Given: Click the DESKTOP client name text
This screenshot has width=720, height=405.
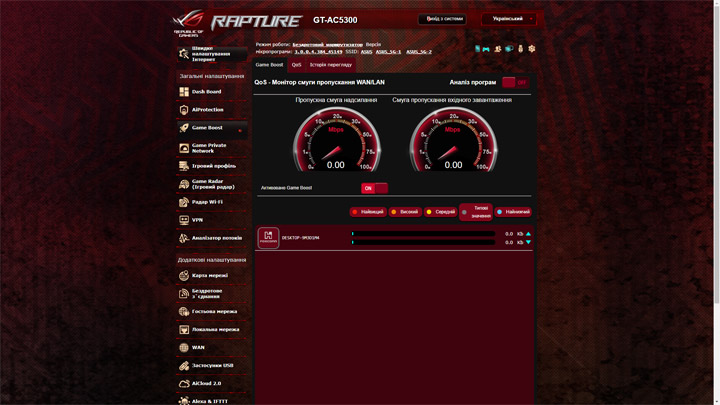Looking at the screenshot, I should coord(300,238).
